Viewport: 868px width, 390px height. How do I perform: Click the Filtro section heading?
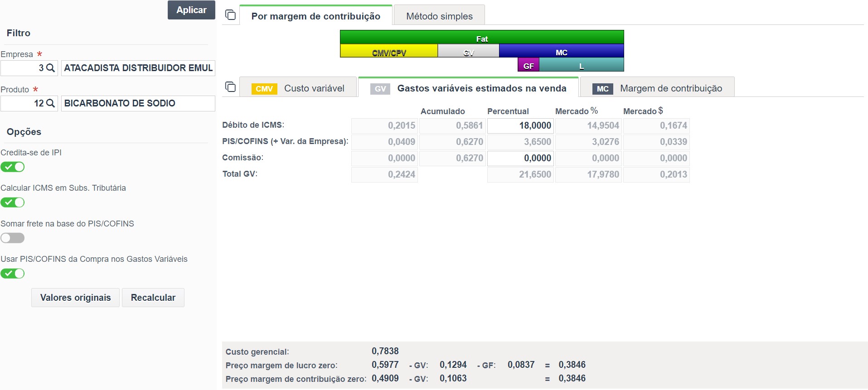[x=19, y=33]
